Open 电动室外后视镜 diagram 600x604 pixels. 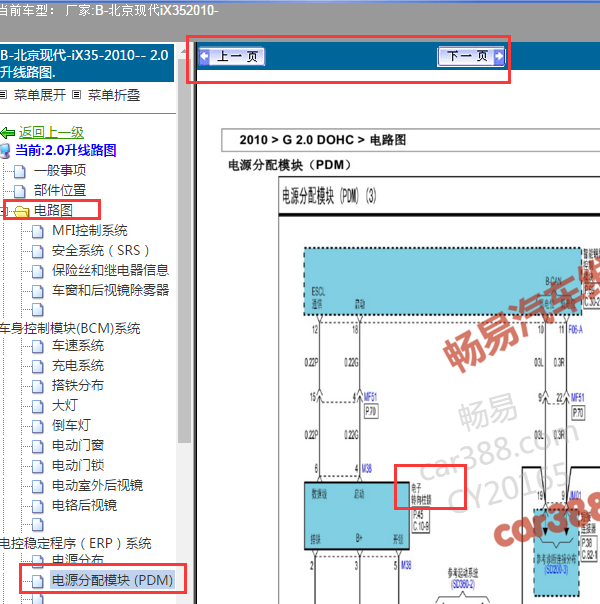point(97,485)
